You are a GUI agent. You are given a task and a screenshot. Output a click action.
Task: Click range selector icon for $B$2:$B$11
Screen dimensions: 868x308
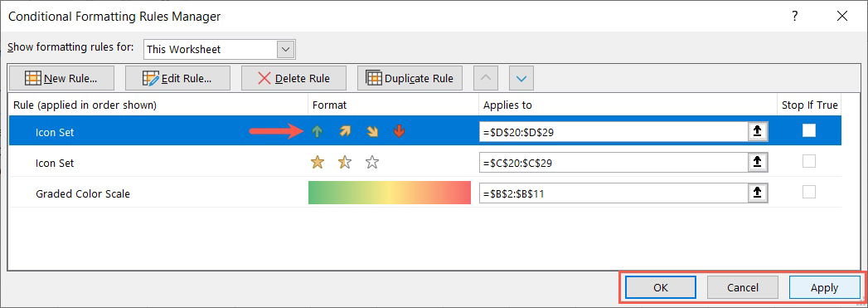[x=759, y=193]
